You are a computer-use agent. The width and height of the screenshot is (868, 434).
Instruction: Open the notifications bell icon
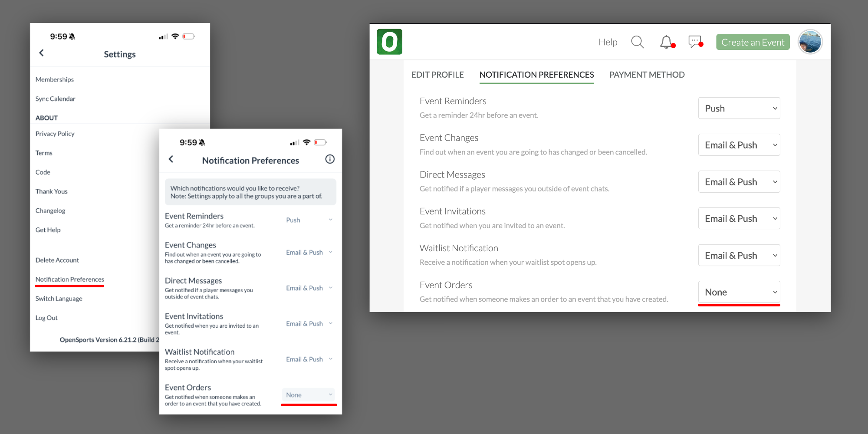click(666, 42)
